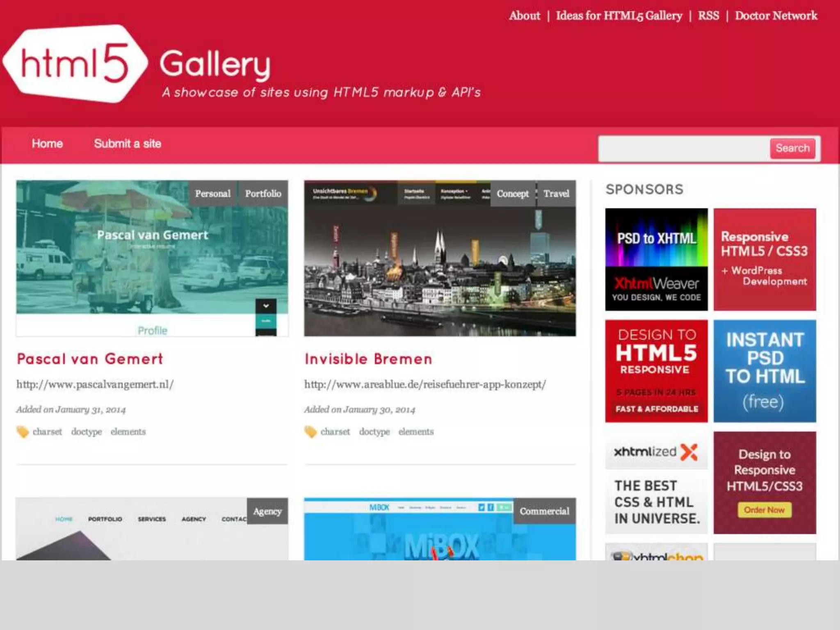Open the Responsive HTML5 / CSS3 WordPress ad
This screenshot has width=840, height=630.
[x=765, y=259]
